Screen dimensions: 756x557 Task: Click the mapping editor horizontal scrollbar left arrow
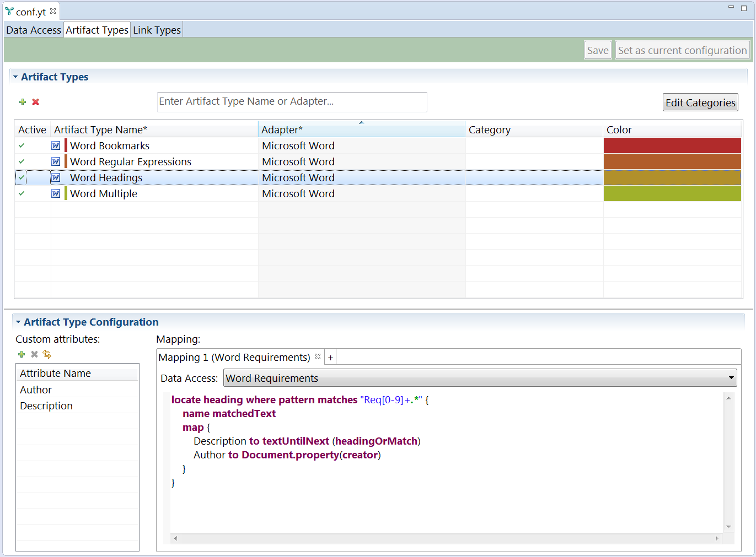[x=176, y=538]
